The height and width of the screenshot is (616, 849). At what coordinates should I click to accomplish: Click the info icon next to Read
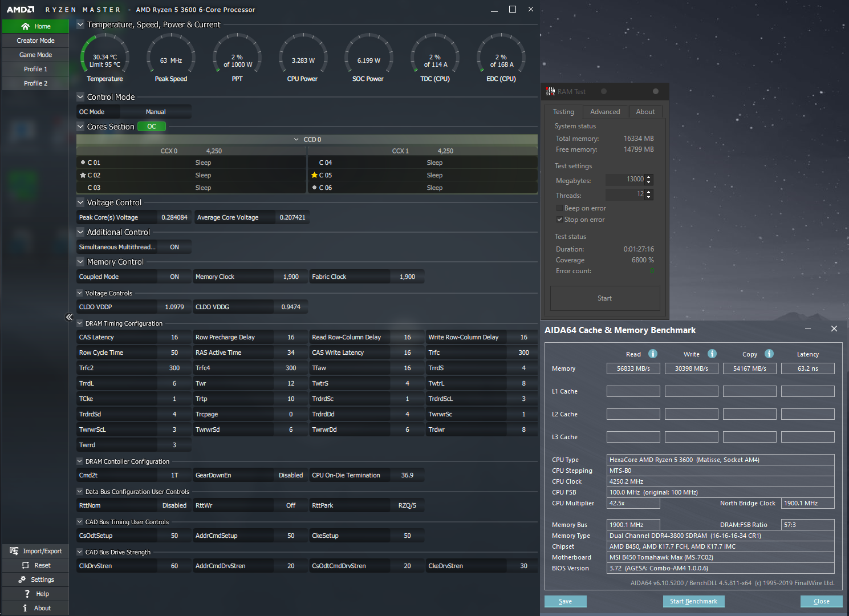[x=653, y=354]
